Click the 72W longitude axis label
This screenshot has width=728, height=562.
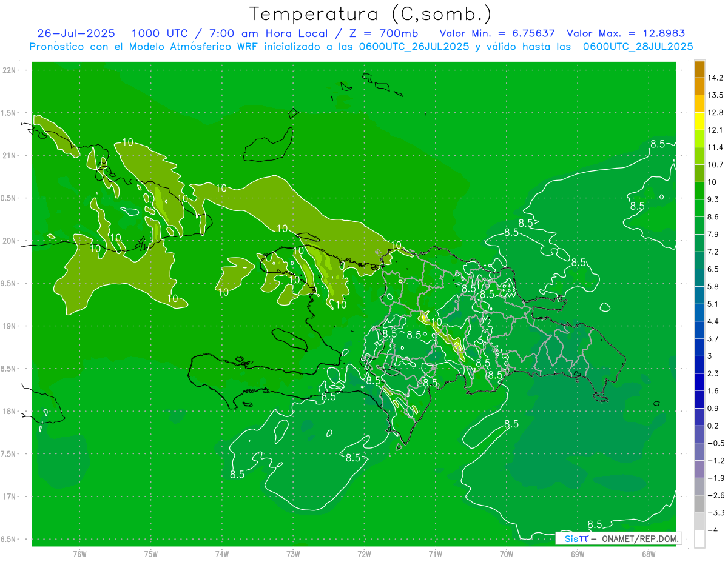coord(364,554)
